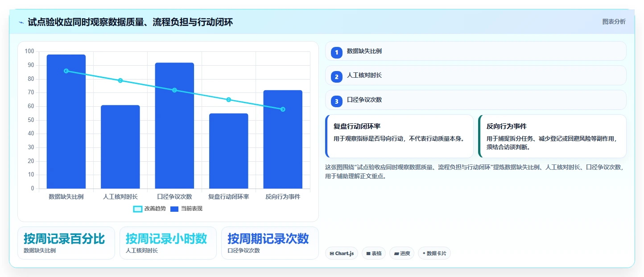Image resolution: width=644 pixels, height=277 pixels.
Task: Click the 反向行为事件 bar in chart
Action: pyautogui.click(x=283, y=139)
